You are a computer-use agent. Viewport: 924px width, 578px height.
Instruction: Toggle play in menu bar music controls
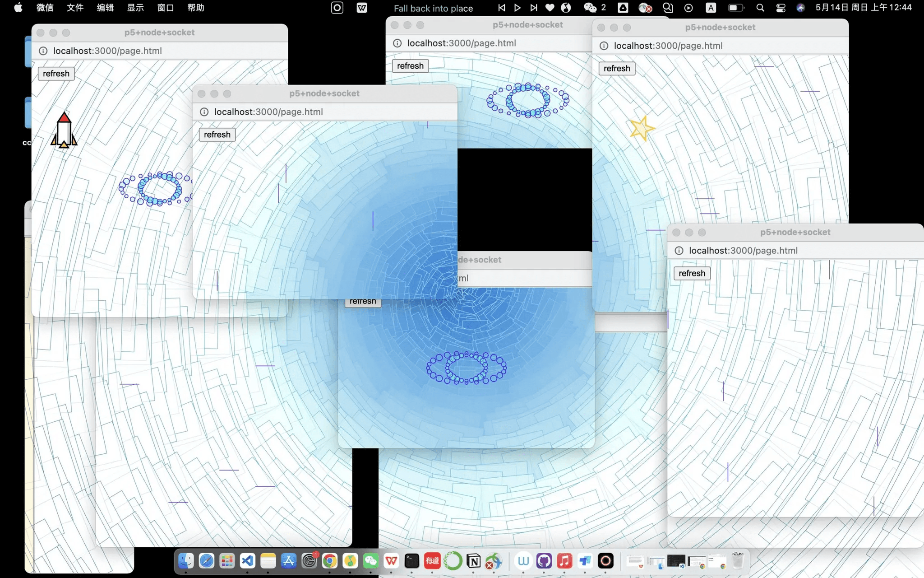click(x=517, y=8)
